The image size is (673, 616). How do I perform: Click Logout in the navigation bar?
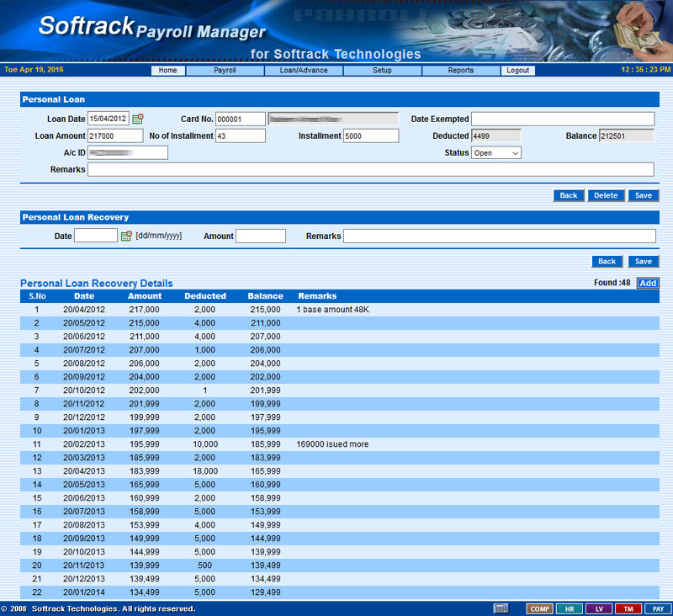point(518,71)
